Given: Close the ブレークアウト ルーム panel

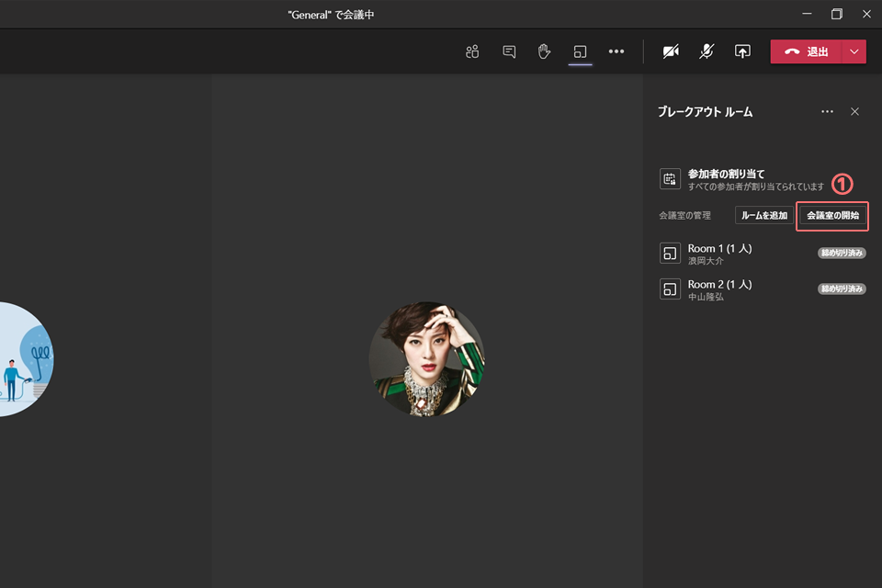Looking at the screenshot, I should click(x=855, y=111).
